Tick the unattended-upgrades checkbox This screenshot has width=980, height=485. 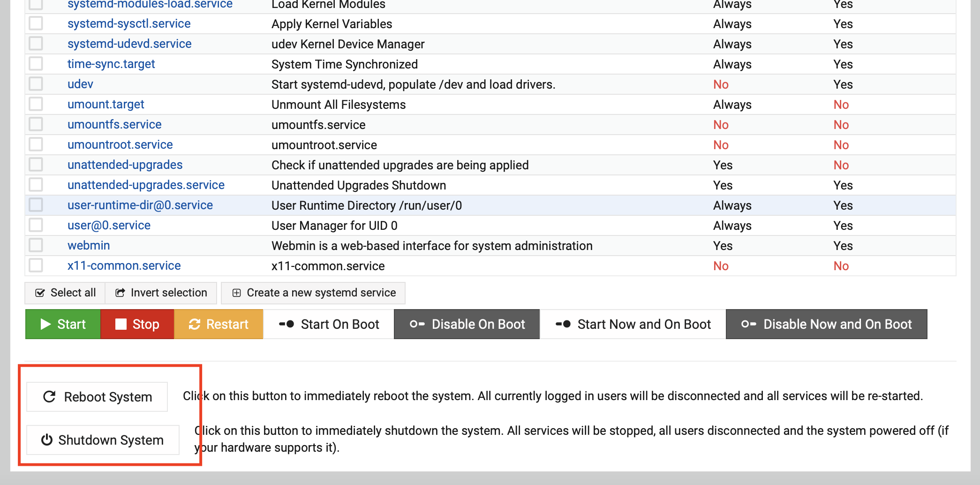click(36, 165)
